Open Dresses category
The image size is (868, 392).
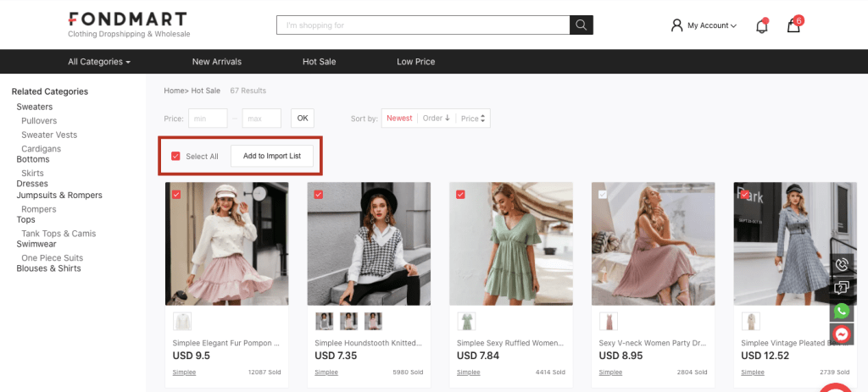(32, 184)
